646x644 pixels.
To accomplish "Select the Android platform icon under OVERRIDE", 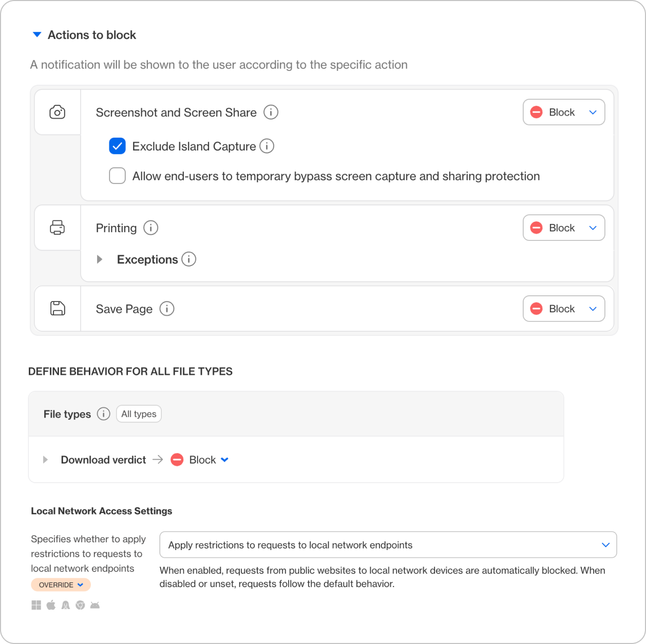I will point(96,605).
